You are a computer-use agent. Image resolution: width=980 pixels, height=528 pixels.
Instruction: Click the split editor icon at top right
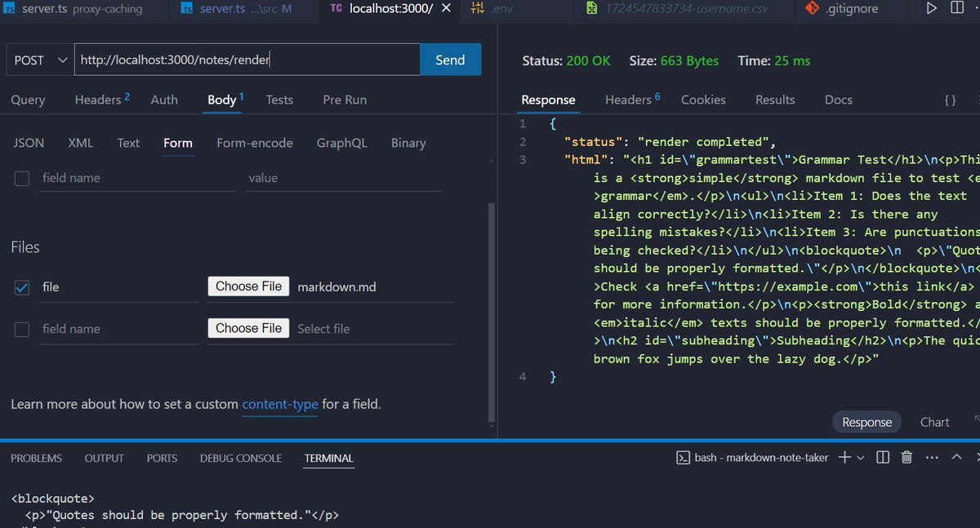(x=957, y=9)
